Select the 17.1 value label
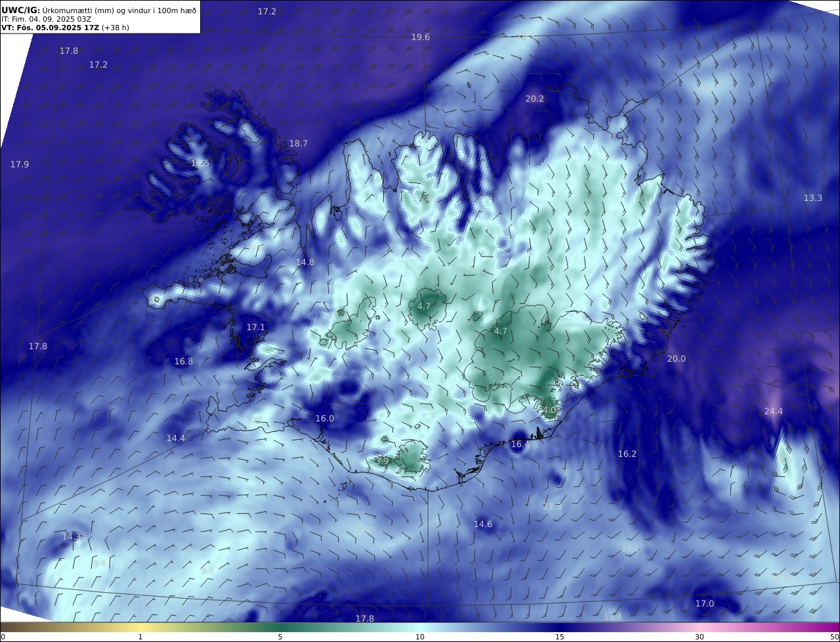This screenshot has height=642, width=840. point(256,327)
